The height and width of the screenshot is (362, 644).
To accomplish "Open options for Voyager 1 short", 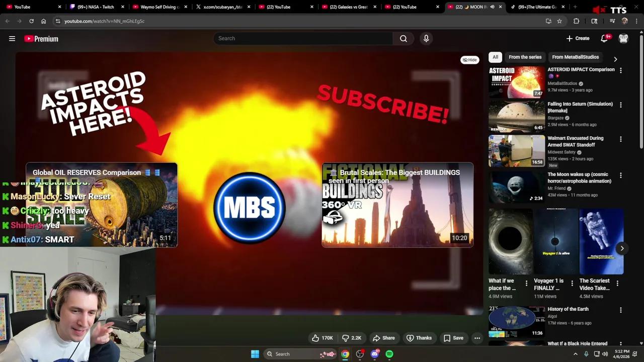I will tap(572, 284).
